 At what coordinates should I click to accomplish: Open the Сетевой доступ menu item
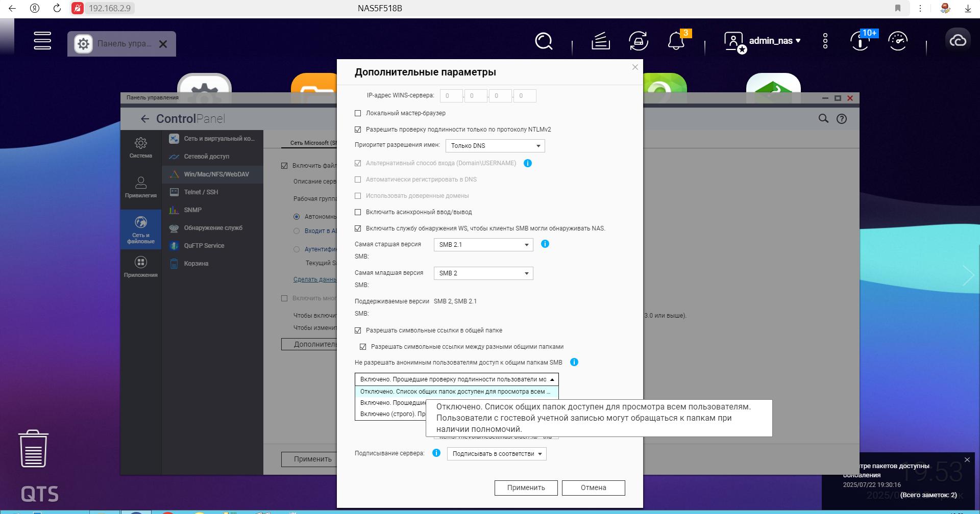[x=213, y=157]
